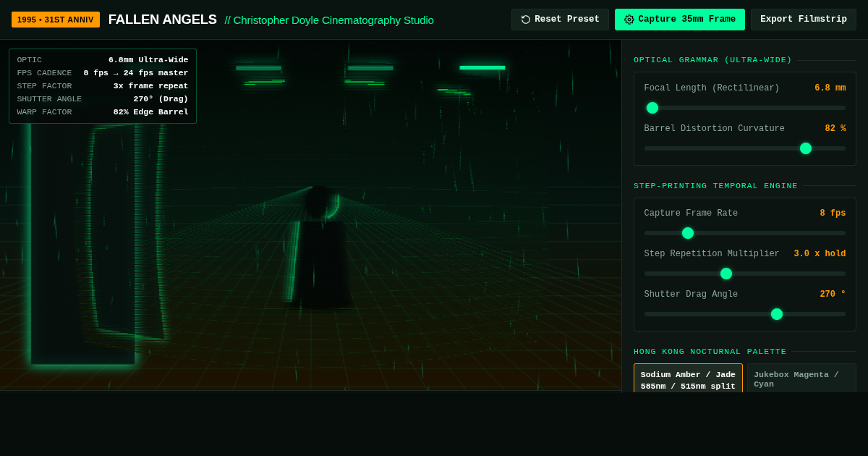The width and height of the screenshot is (868, 456).
Task: Click the "STEP FACTOR" overlay label
Action: click(x=44, y=86)
